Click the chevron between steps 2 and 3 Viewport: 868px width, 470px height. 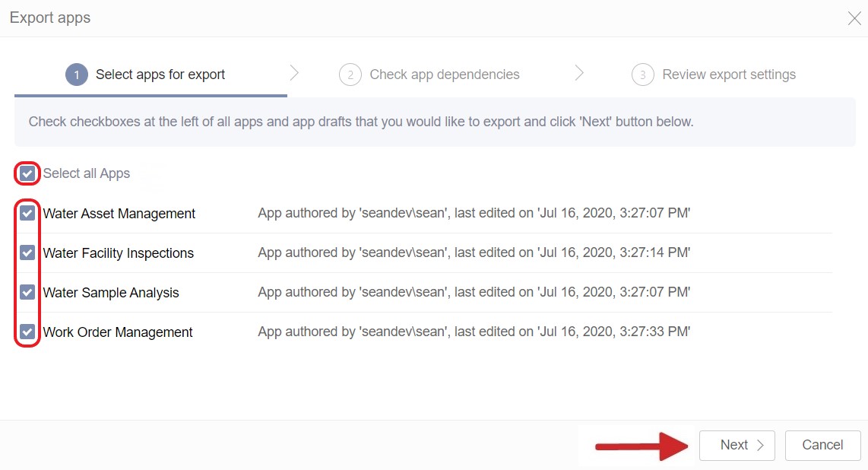point(580,74)
